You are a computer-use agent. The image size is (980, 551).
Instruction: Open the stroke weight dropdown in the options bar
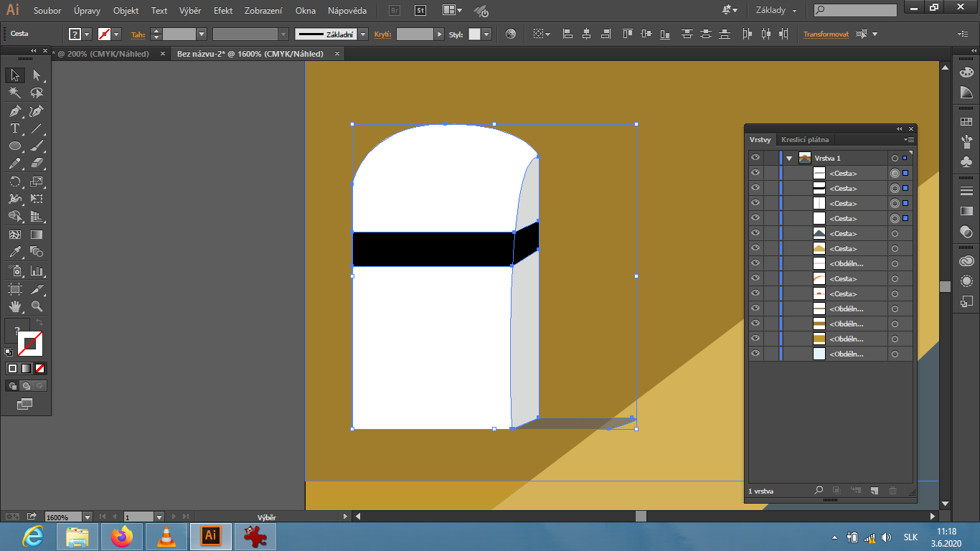coord(202,34)
